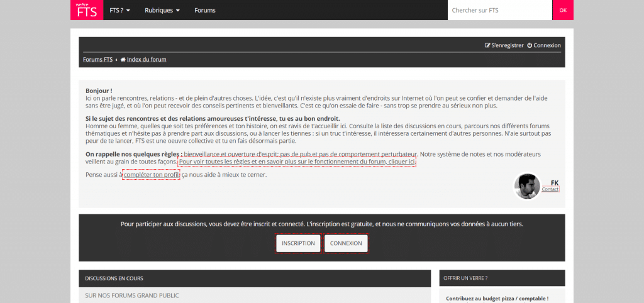Focus the Chercher sur FTS search field
The height and width of the screenshot is (303, 644).
(500, 10)
